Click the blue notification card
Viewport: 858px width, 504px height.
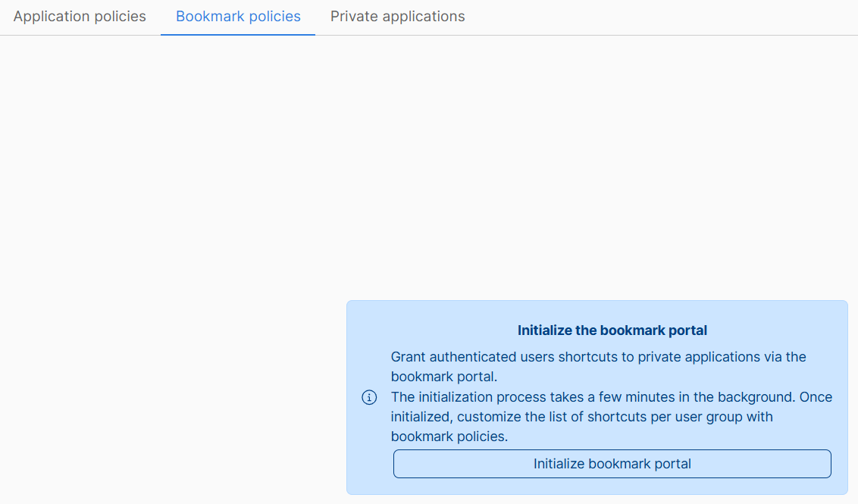point(597,398)
